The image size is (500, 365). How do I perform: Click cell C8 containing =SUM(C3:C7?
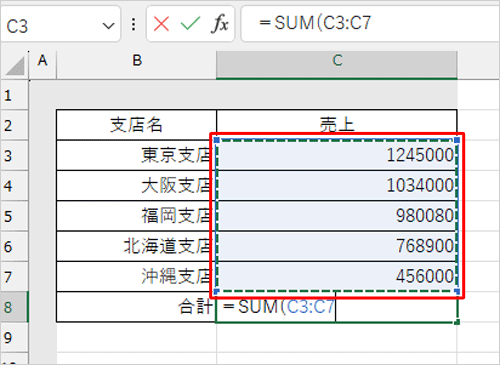pyautogui.click(x=337, y=307)
